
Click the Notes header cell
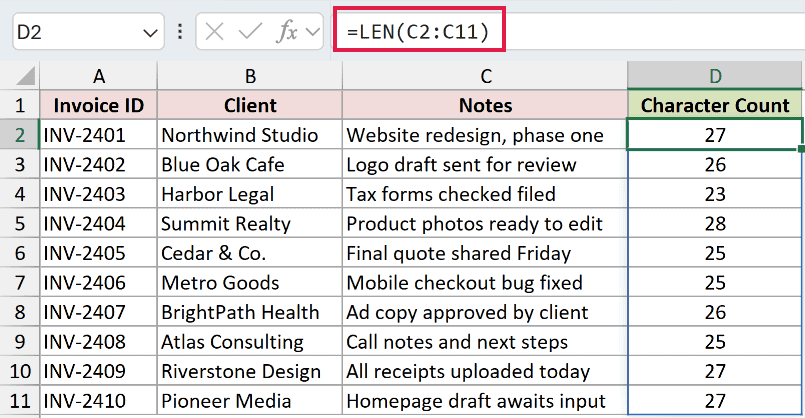pos(485,105)
